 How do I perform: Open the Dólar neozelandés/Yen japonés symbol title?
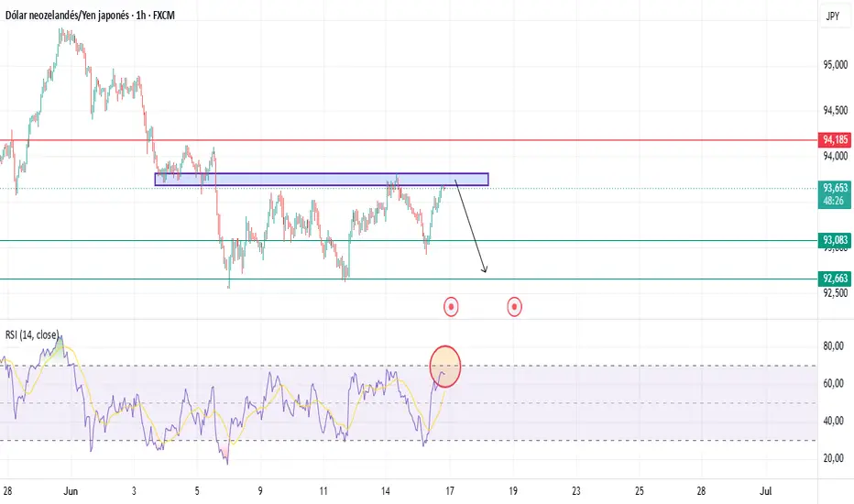click(90, 16)
